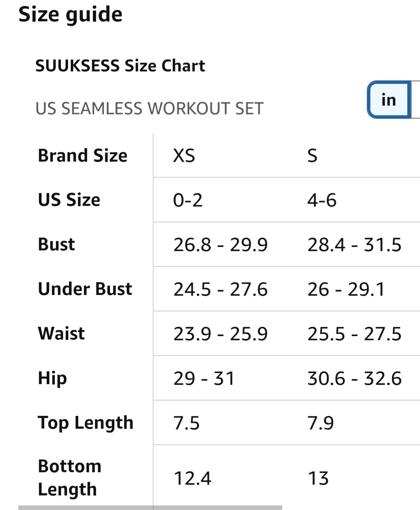Select the XS brand size cell
Viewport: 420px width, 510px height.
[184, 156]
